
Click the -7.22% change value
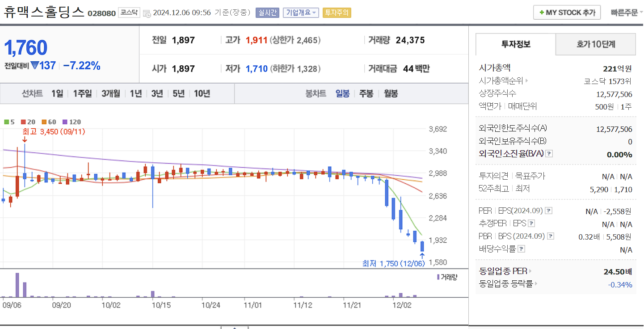point(82,66)
